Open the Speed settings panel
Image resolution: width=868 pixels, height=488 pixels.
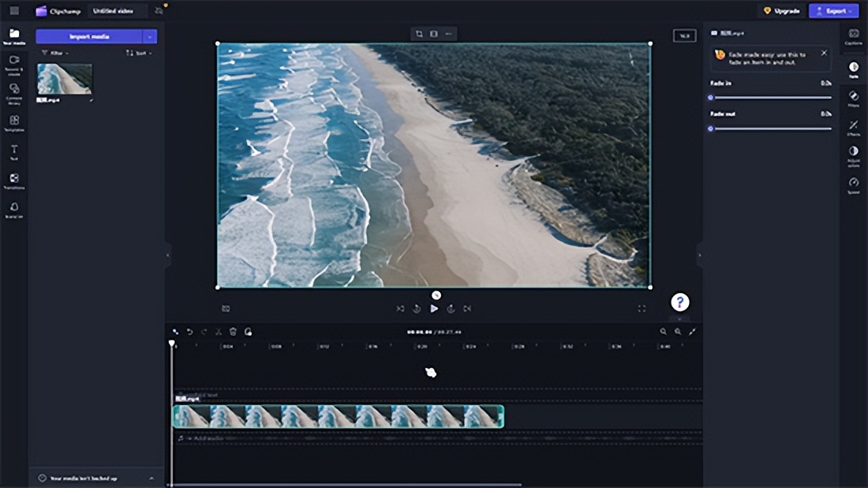853,185
